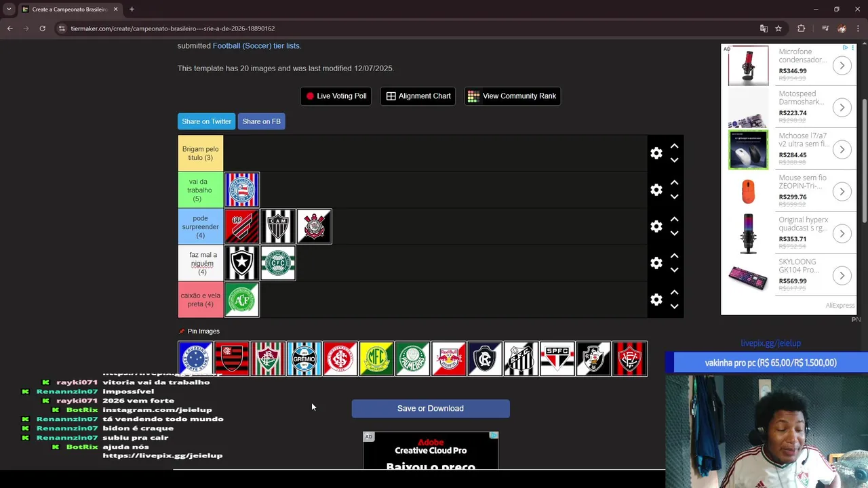Close the tiermaker browser tab
Image resolution: width=868 pixels, height=488 pixels.
115,9
